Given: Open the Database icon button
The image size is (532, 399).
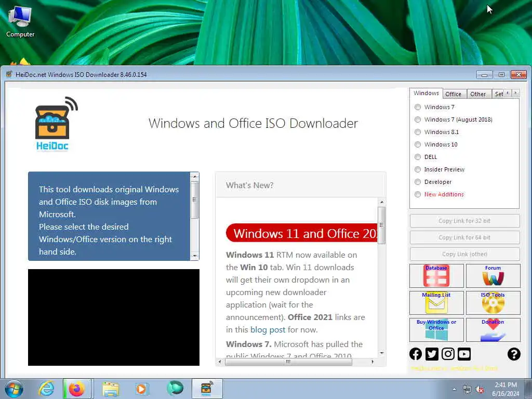Looking at the screenshot, I should tap(436, 275).
